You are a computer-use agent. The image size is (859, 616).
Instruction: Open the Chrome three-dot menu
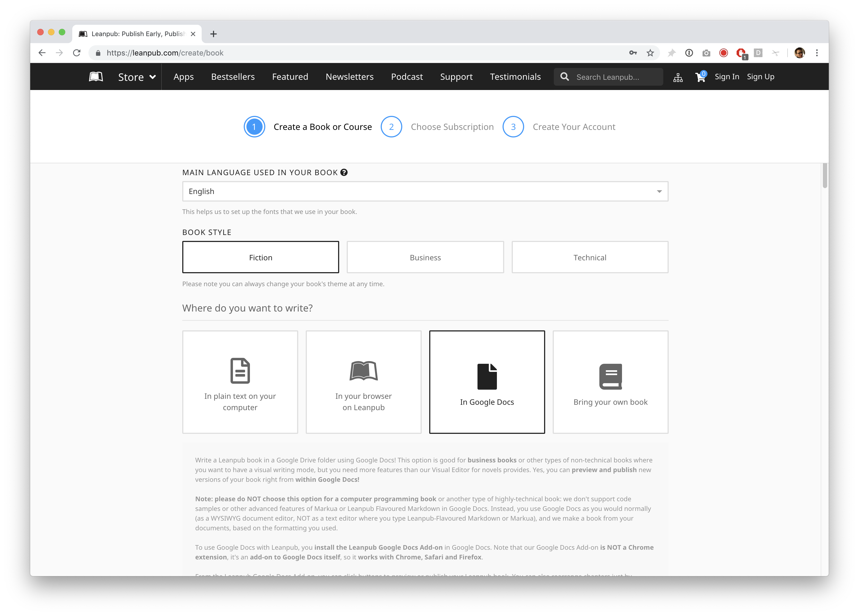click(x=817, y=53)
